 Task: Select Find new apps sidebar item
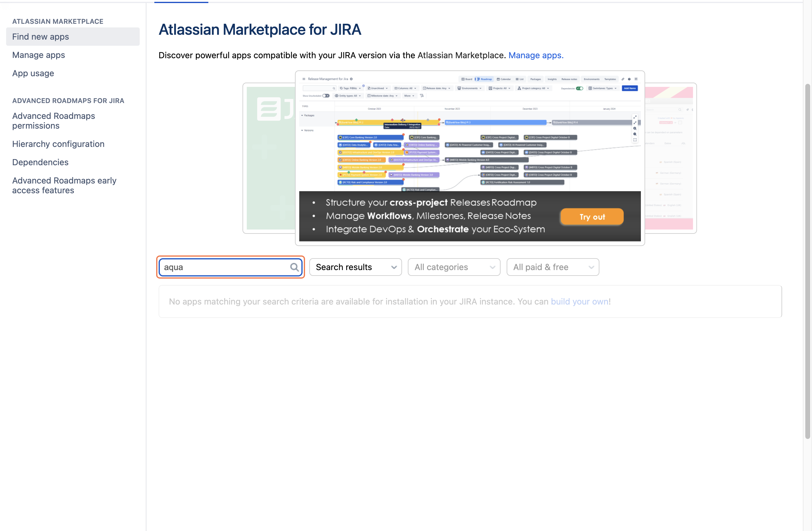(41, 37)
